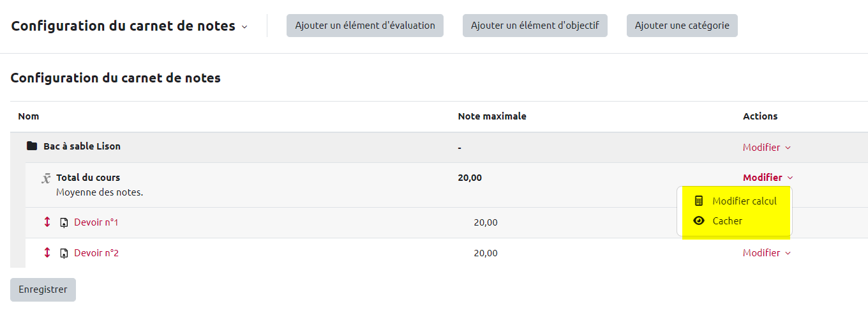
Task: Click the calculator icon in the dropdown menu
Action: (x=699, y=201)
